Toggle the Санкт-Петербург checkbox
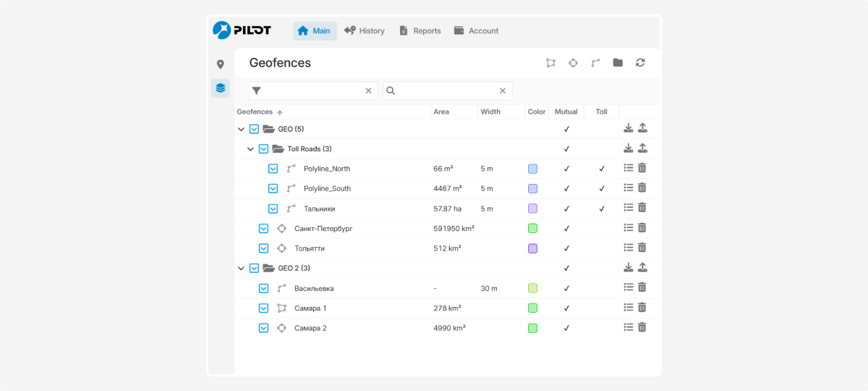 [264, 228]
